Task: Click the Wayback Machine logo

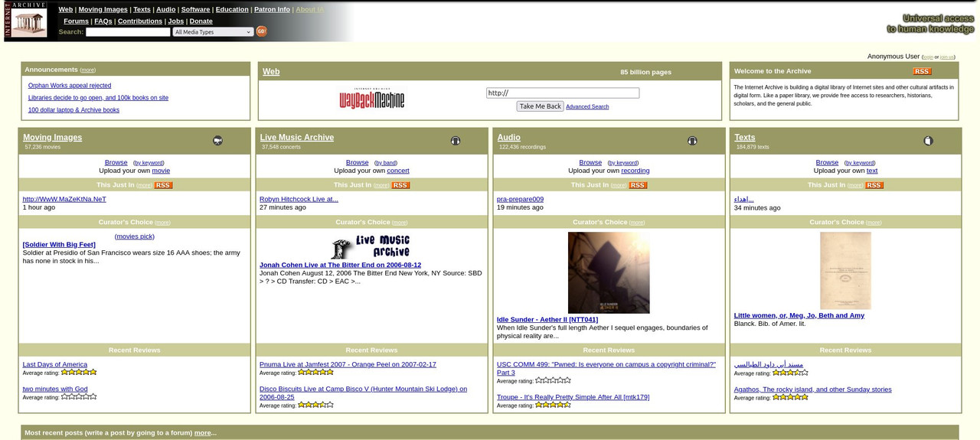Action: point(372,99)
